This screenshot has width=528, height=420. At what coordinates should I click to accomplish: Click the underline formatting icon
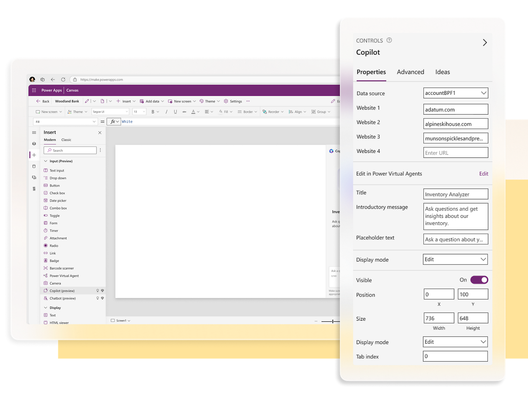[175, 112]
